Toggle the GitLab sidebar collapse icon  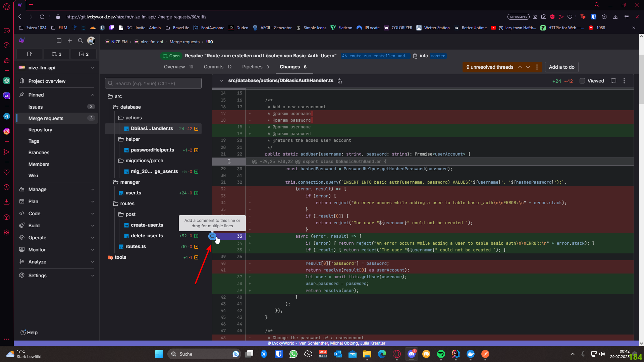[59, 41]
